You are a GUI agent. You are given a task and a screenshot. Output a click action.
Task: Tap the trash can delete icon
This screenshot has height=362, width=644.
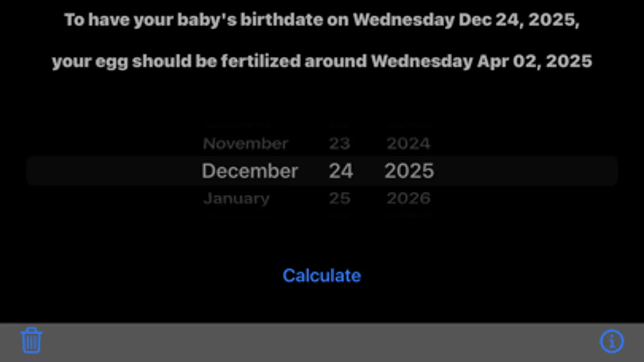pos(31,340)
